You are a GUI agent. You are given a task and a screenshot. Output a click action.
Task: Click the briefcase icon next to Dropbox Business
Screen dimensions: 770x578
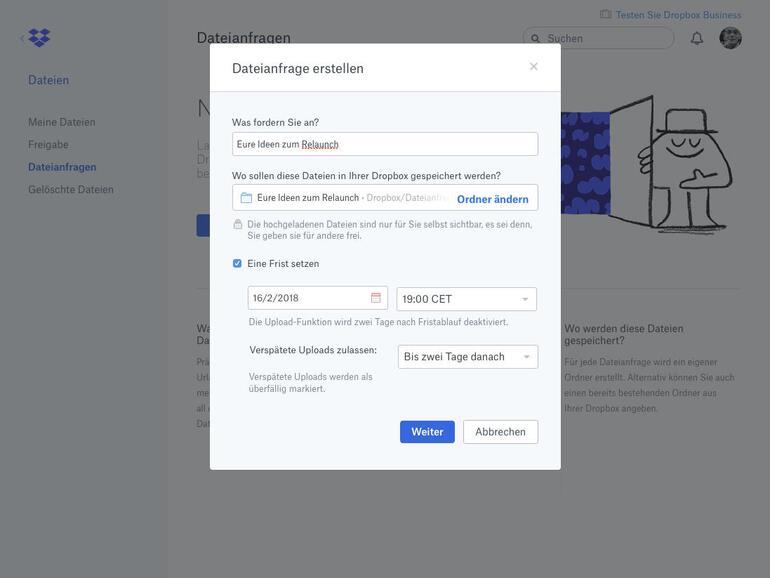pos(605,14)
